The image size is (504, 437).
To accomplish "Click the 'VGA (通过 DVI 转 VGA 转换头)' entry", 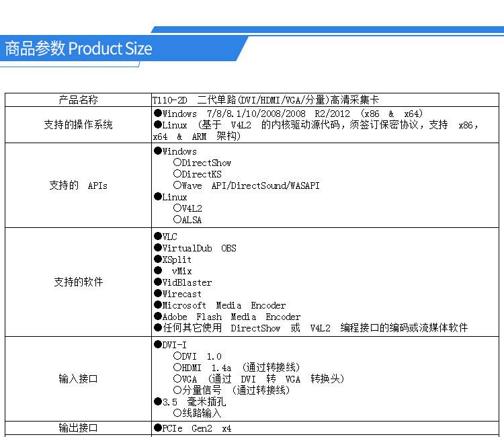I will pos(259,379).
